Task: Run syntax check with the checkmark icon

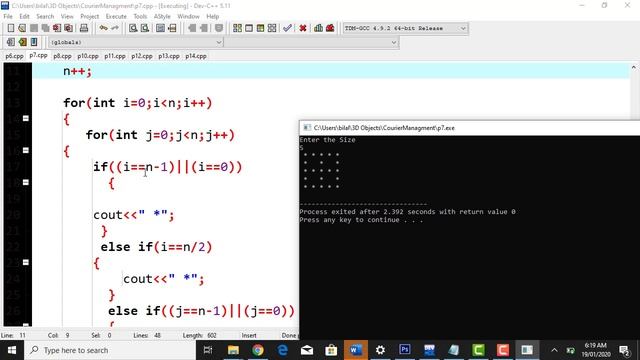Action: point(287,28)
